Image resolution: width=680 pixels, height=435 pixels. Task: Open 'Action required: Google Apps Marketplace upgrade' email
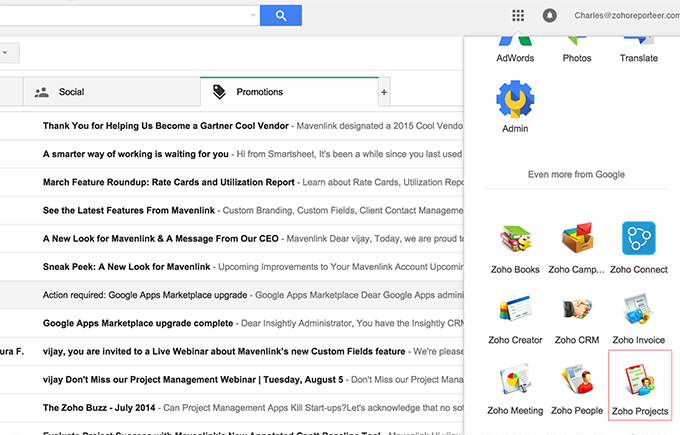tap(232, 295)
